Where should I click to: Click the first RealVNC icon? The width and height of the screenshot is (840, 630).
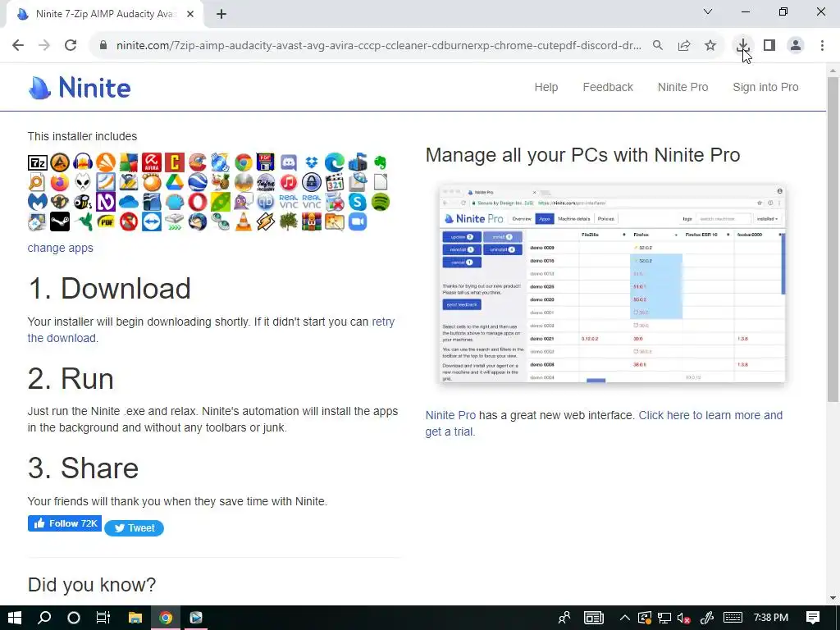289,202
